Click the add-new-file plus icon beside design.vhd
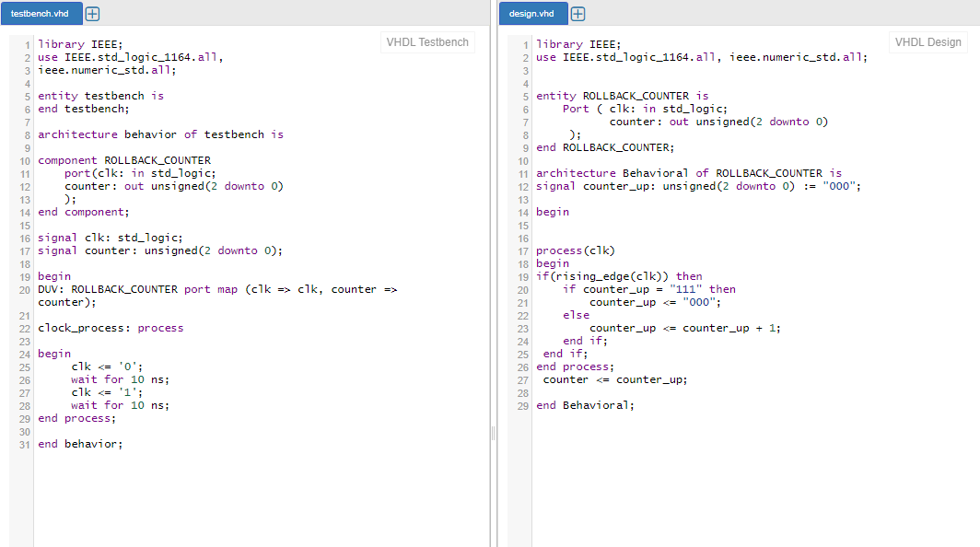 577,14
